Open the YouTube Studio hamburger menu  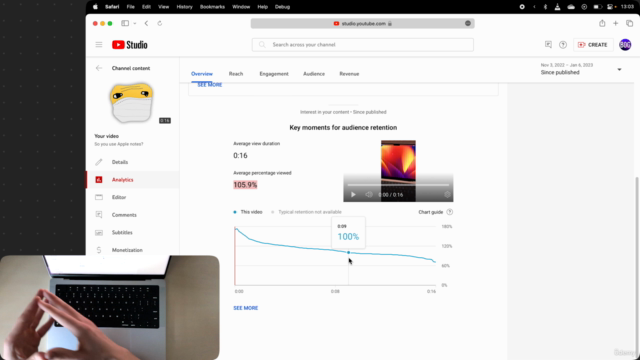[99, 44]
